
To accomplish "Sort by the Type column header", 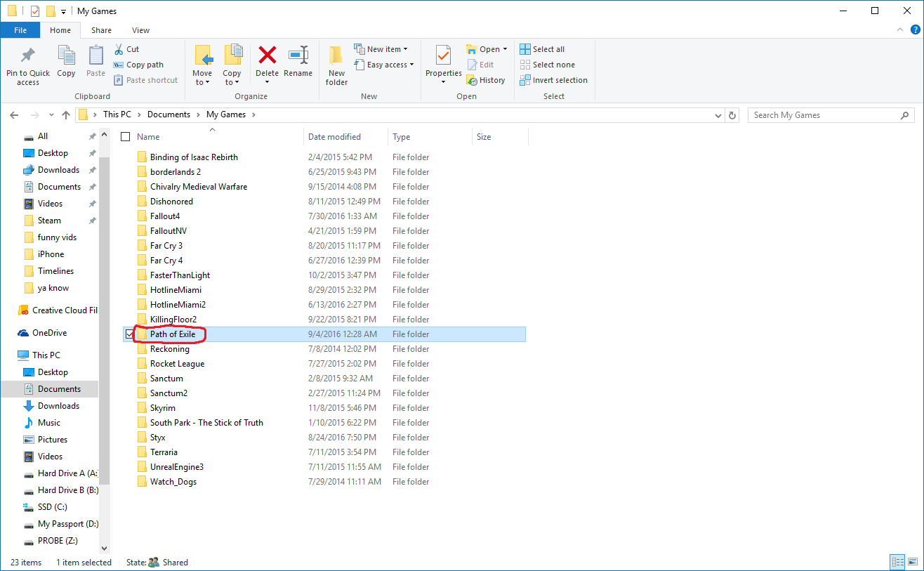I will coord(402,137).
